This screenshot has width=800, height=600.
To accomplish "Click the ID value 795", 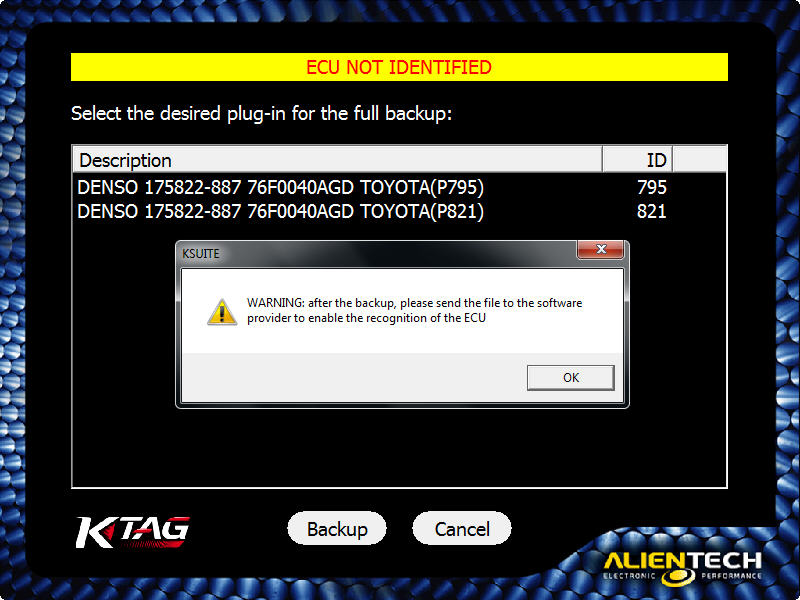I will [652, 187].
